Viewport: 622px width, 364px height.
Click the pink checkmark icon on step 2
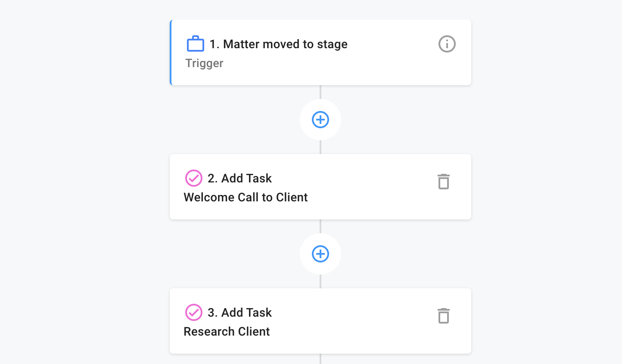coord(193,178)
